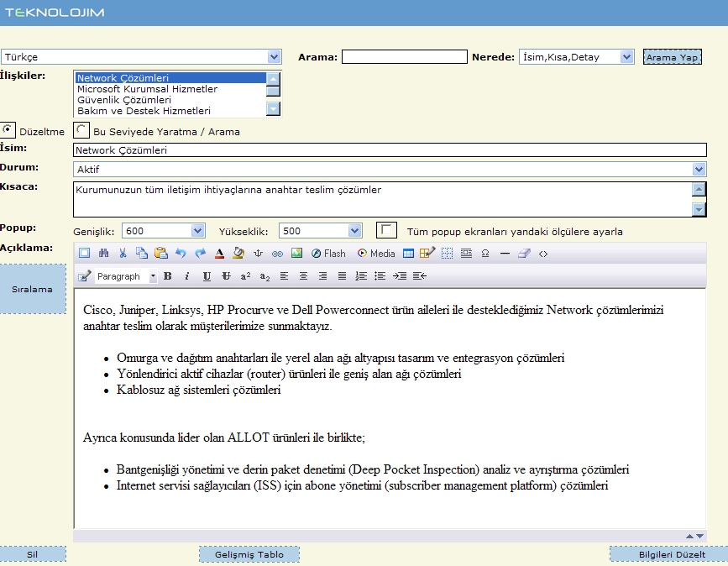Clear formatting with the eraser icon
This screenshot has height=566, width=728.
524,254
